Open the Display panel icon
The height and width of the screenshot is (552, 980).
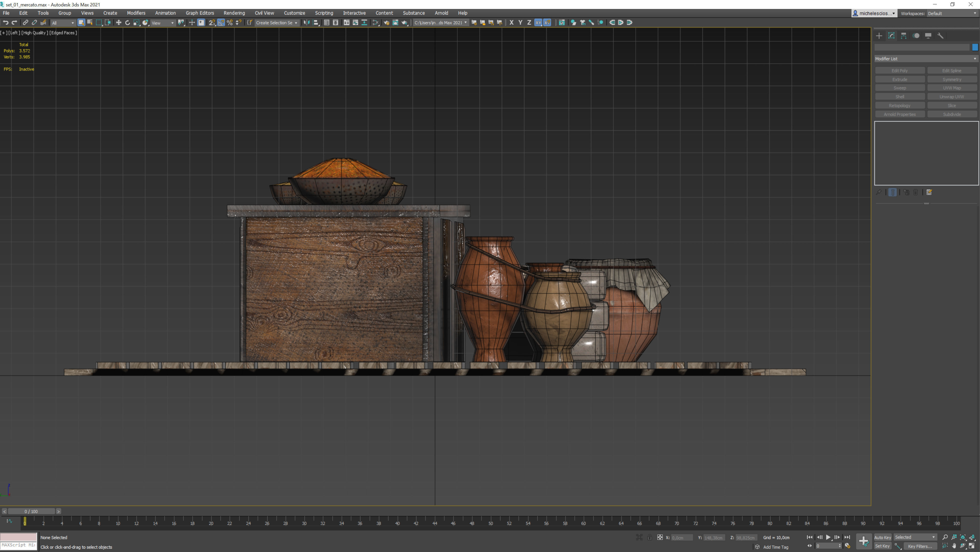(x=928, y=36)
